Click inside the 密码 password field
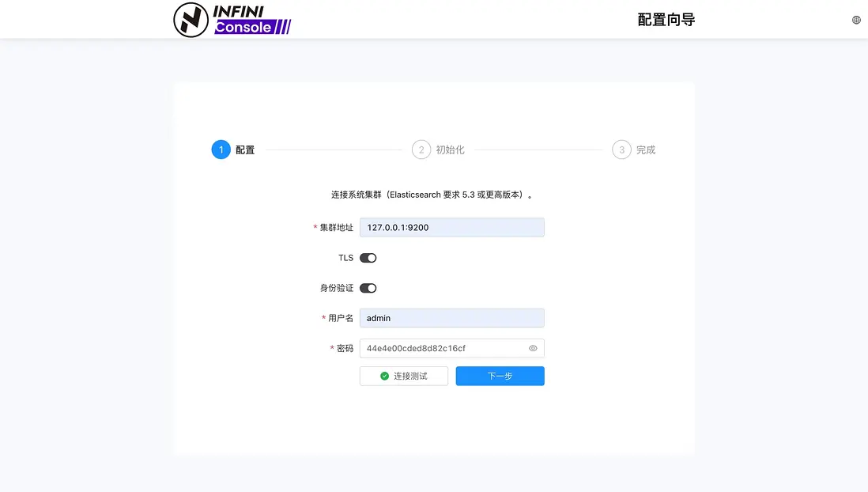Screen dimensions: 868x492 (x=443, y=348)
